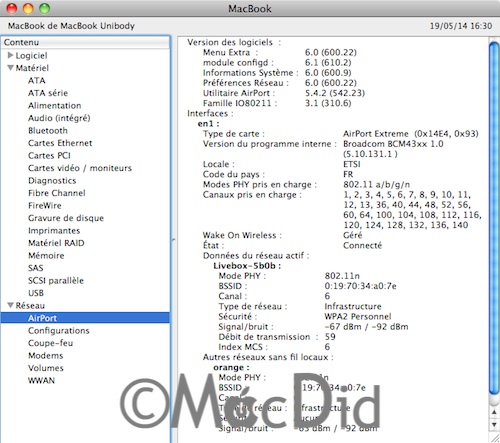Select Diagnostics in sidebar
Screen dimensions: 500x443
52,181
